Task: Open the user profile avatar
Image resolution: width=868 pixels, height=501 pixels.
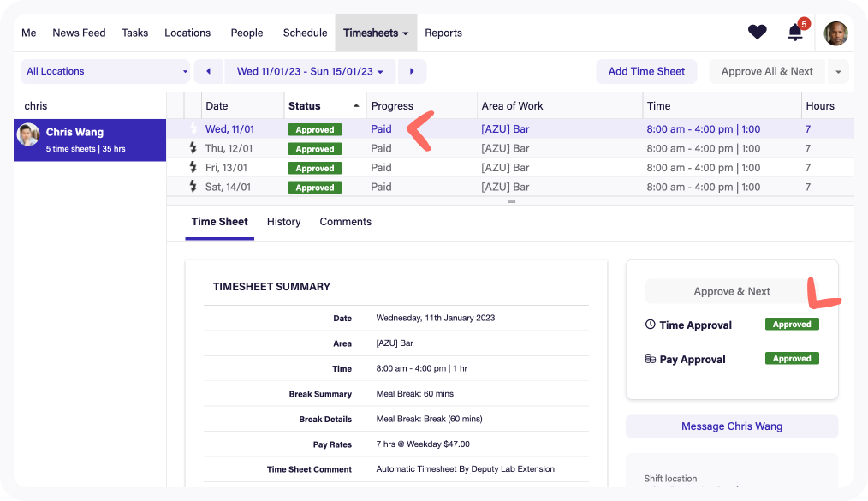Action: click(x=835, y=33)
